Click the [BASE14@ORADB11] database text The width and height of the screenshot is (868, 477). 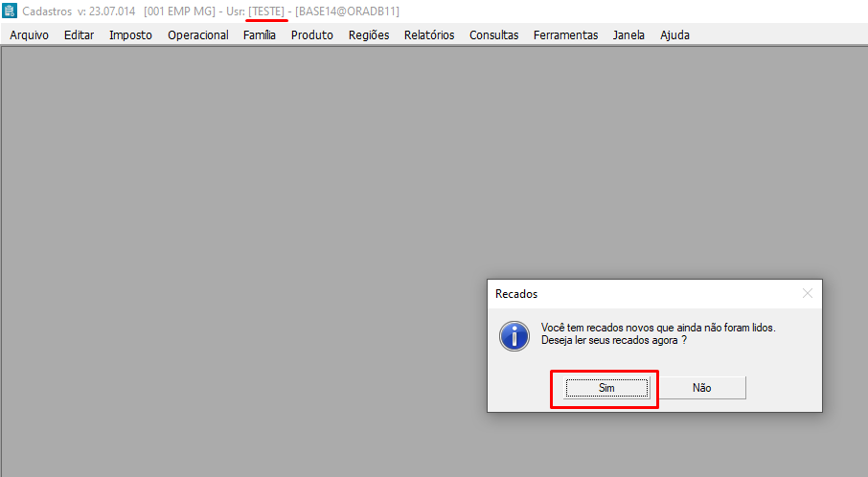pyautogui.click(x=347, y=11)
